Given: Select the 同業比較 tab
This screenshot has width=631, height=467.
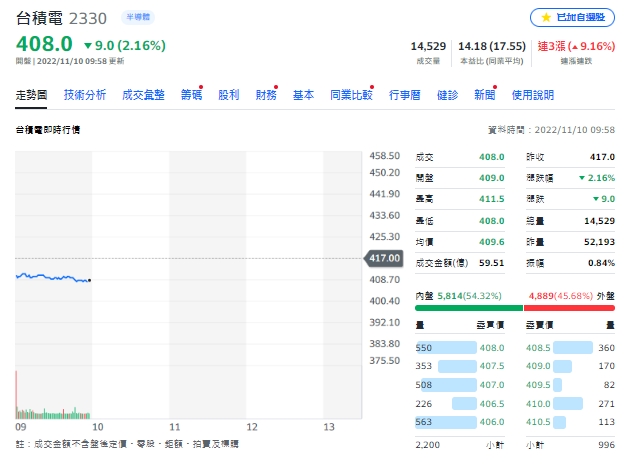Looking at the screenshot, I should 351,95.
